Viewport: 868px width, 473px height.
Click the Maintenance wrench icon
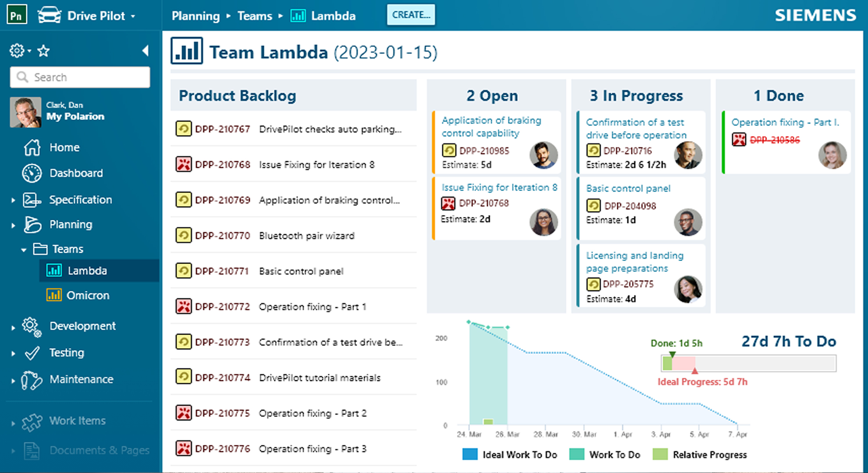tap(32, 380)
